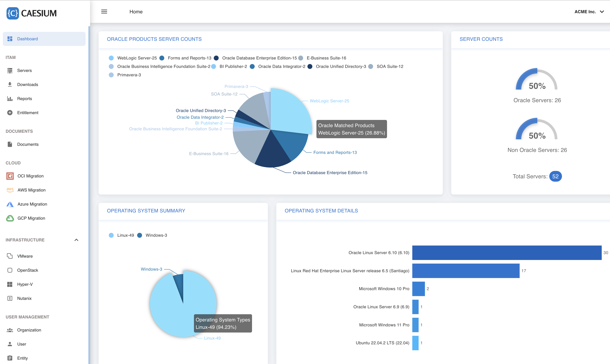The width and height of the screenshot is (610, 364).
Task: Click the Documents file icon
Action: pyautogui.click(x=10, y=144)
